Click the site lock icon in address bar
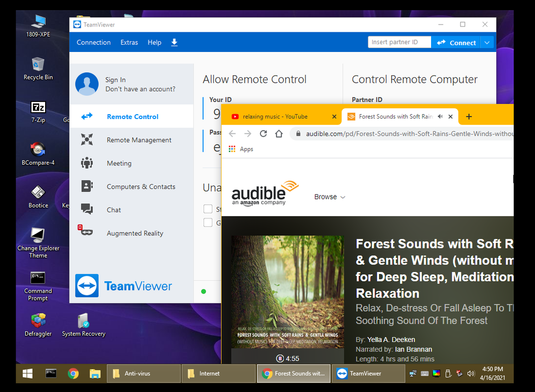 click(x=298, y=134)
